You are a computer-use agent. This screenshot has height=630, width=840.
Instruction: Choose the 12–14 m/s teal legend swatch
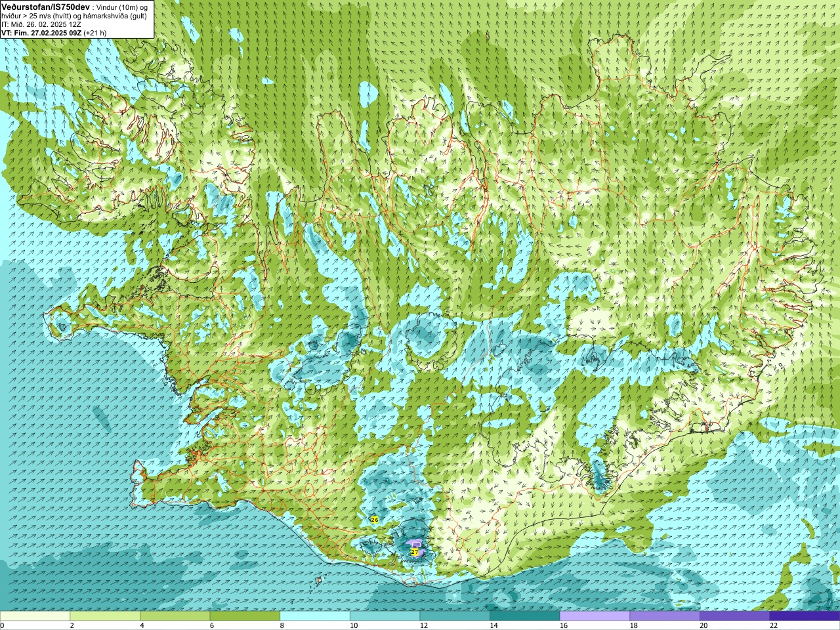coord(455,616)
